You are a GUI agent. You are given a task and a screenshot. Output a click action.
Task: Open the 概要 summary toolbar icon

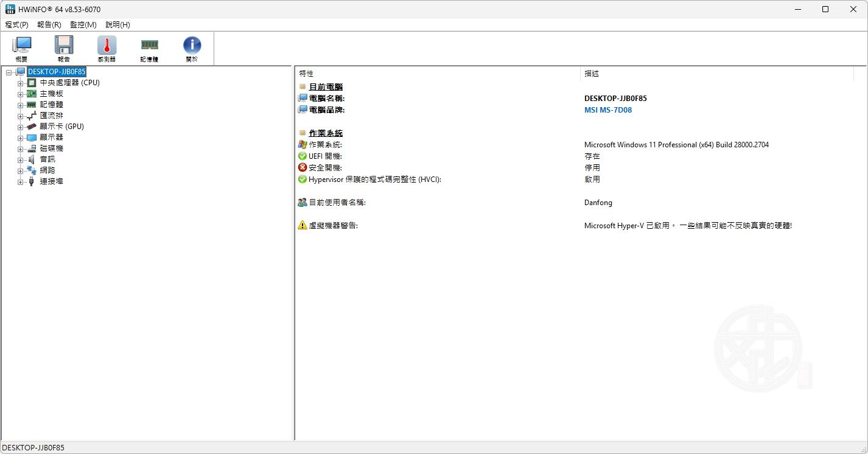pyautogui.click(x=22, y=49)
